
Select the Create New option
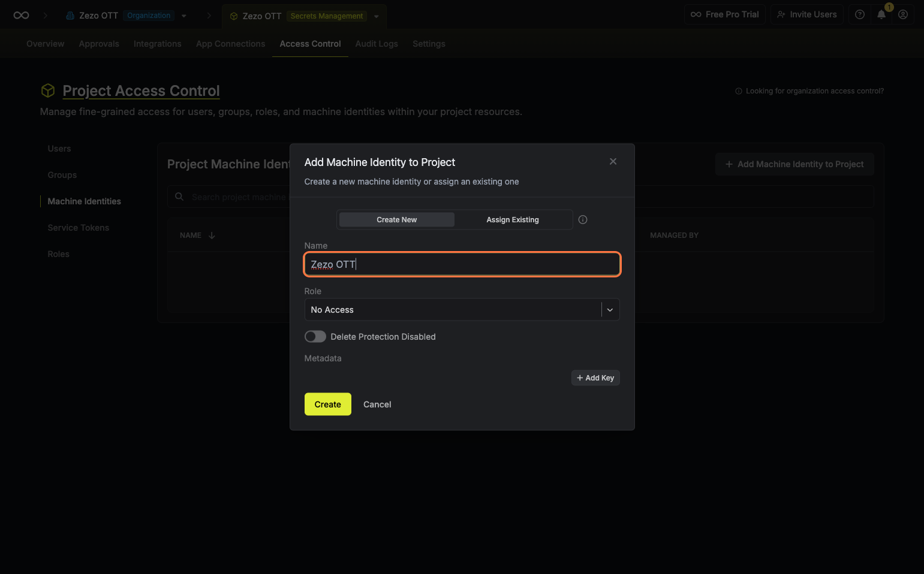click(396, 220)
